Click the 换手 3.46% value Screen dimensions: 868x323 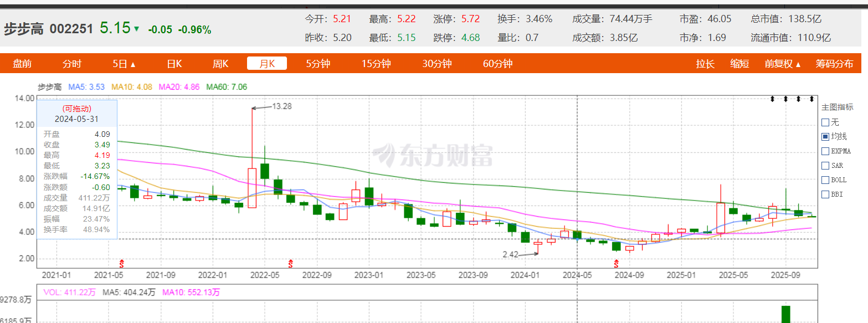[x=539, y=19]
